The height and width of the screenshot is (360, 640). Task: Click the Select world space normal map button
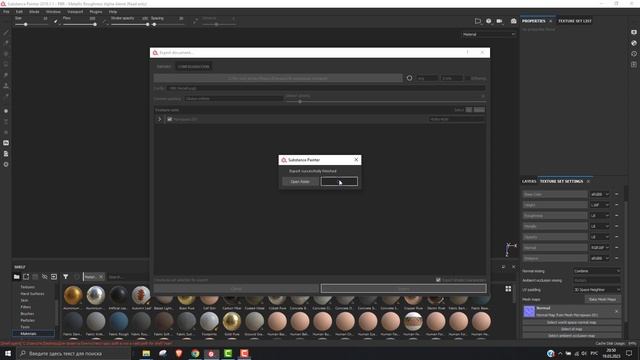pos(571,322)
